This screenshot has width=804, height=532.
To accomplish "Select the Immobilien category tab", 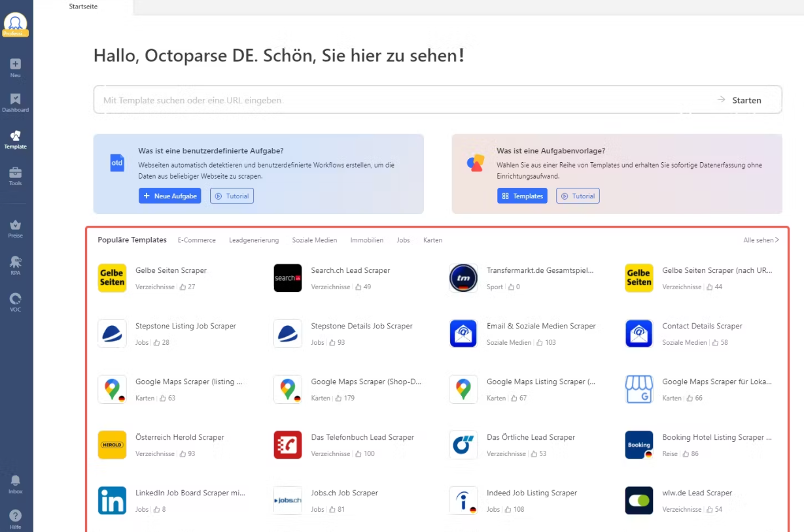I will pos(367,240).
